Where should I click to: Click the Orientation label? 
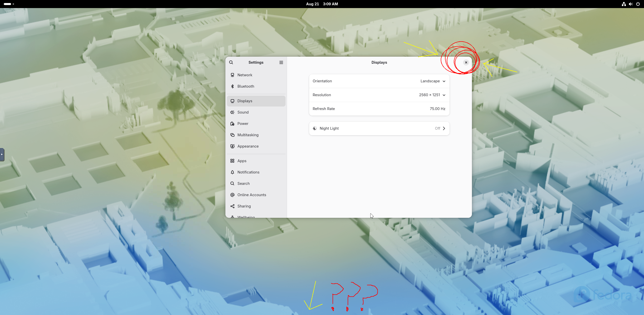(x=322, y=81)
